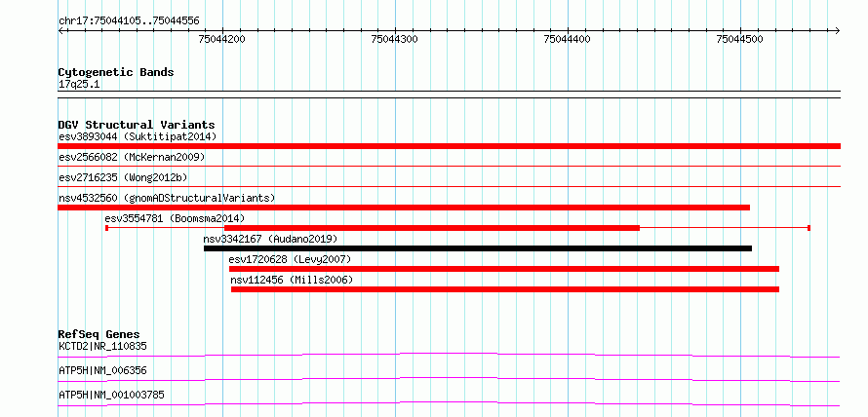Viewport: 868px width, 417px height.
Task: Click the esv3893044 (Suktitipat2014) variant label
Action: pyautogui.click(x=138, y=136)
